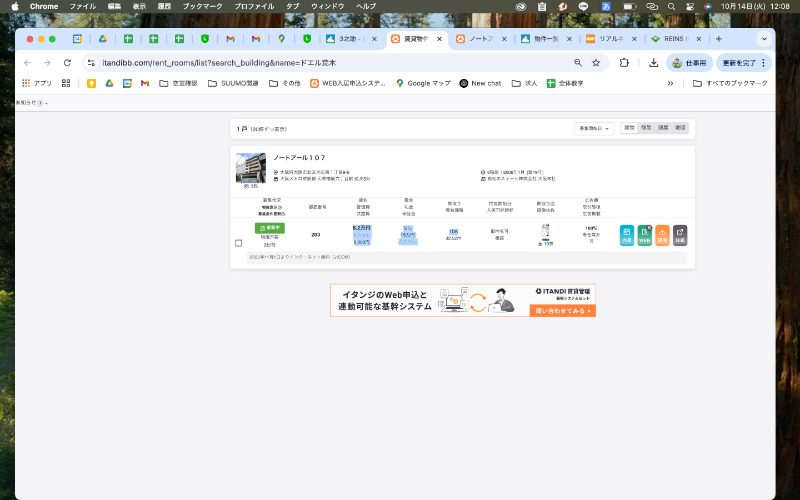
Task: Bookmark this page with the star icon
Action: (x=596, y=62)
